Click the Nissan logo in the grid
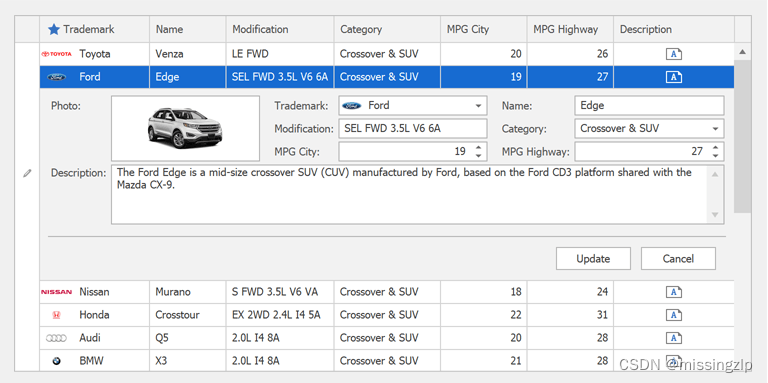The image size is (768, 383). click(56, 292)
